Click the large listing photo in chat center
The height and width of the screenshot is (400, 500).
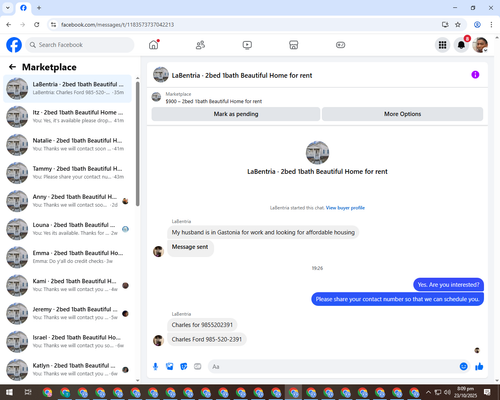tap(317, 153)
